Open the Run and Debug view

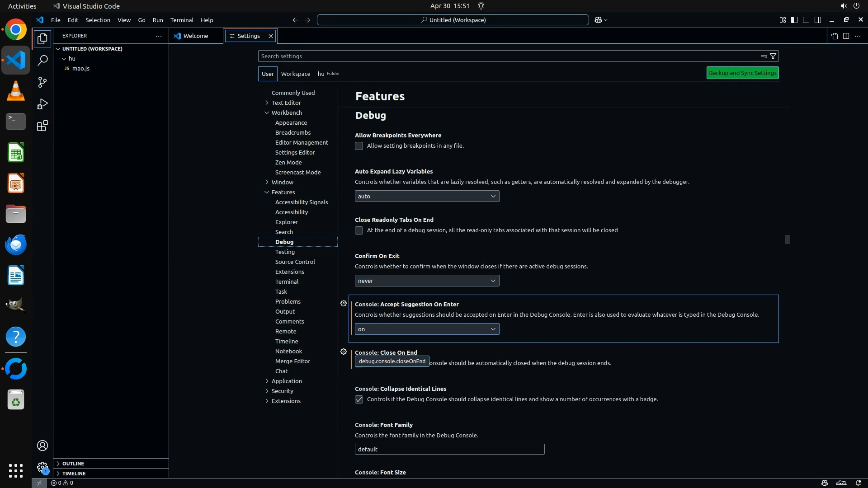point(42,104)
